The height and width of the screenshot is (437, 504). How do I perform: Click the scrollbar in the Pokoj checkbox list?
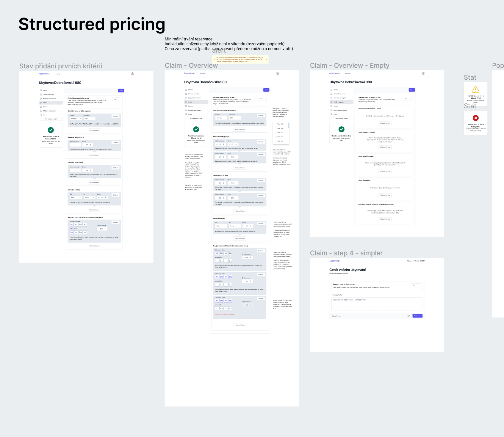289,125
